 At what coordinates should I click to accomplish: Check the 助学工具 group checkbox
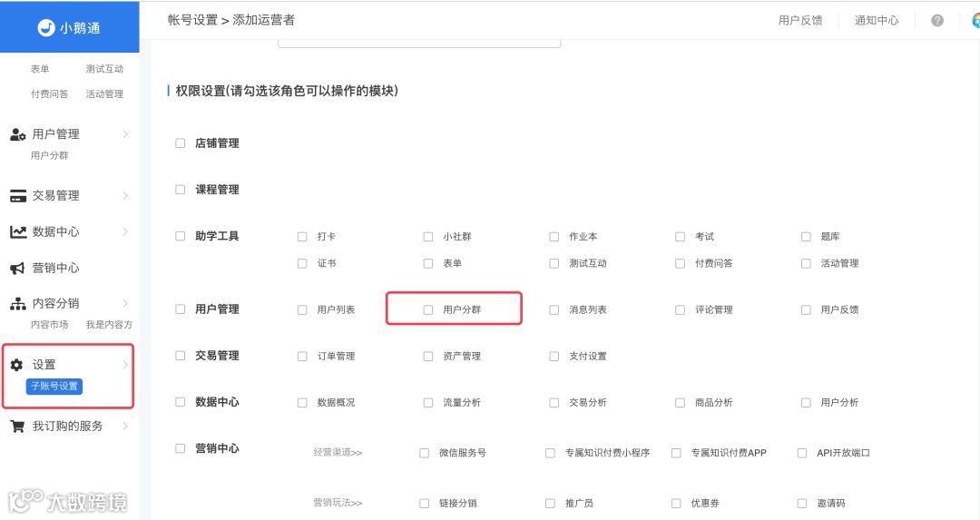click(180, 236)
